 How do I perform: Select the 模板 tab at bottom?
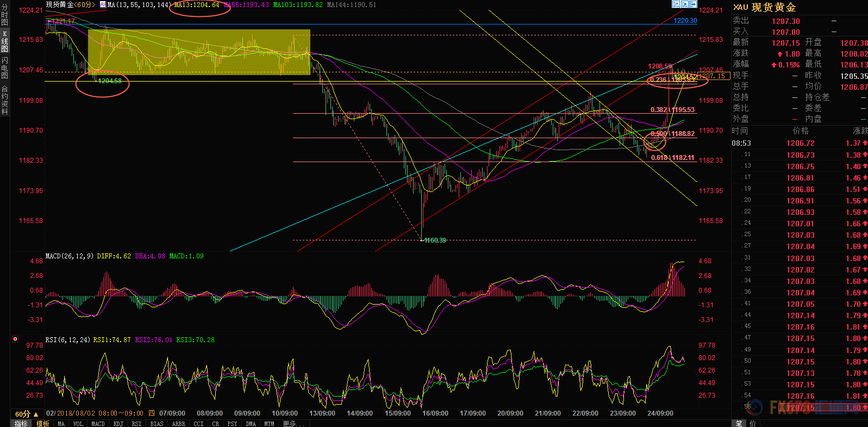[42, 423]
